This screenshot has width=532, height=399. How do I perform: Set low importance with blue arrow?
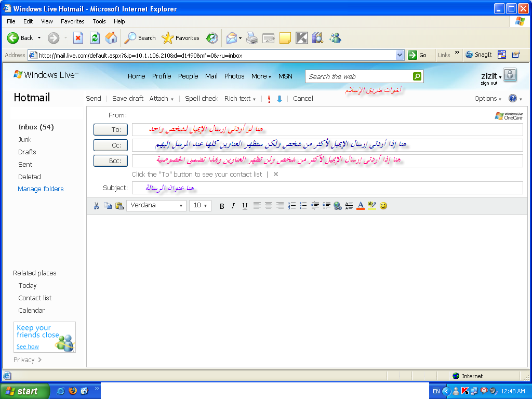point(280,99)
